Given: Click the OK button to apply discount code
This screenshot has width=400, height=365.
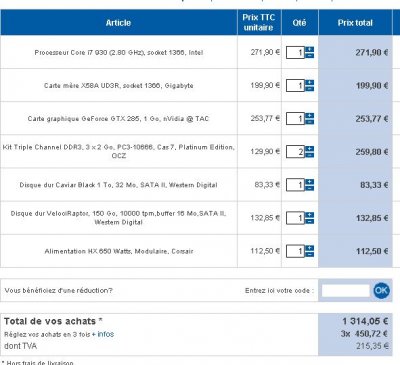Looking at the screenshot, I should pyautogui.click(x=381, y=290).
